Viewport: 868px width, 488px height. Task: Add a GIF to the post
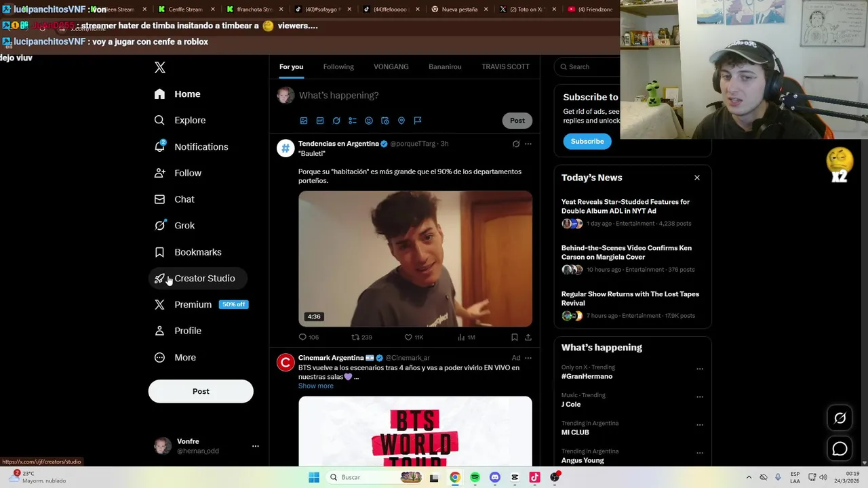[320, 121]
